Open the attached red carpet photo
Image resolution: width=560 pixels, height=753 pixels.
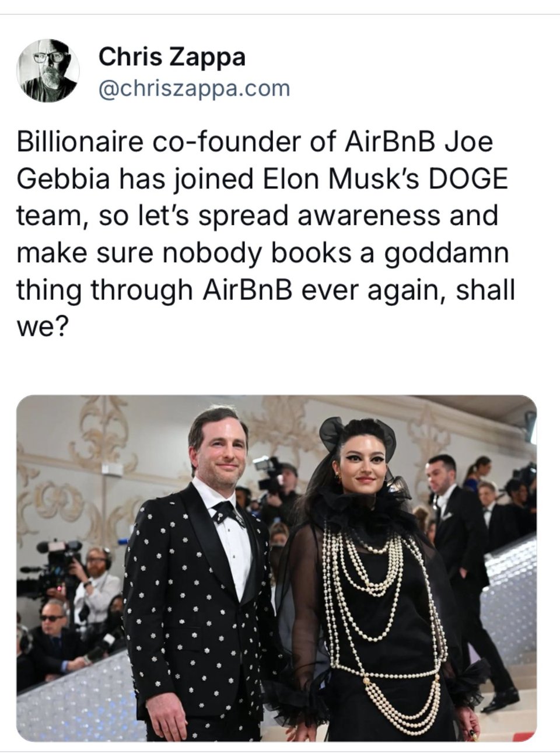[x=276, y=568]
